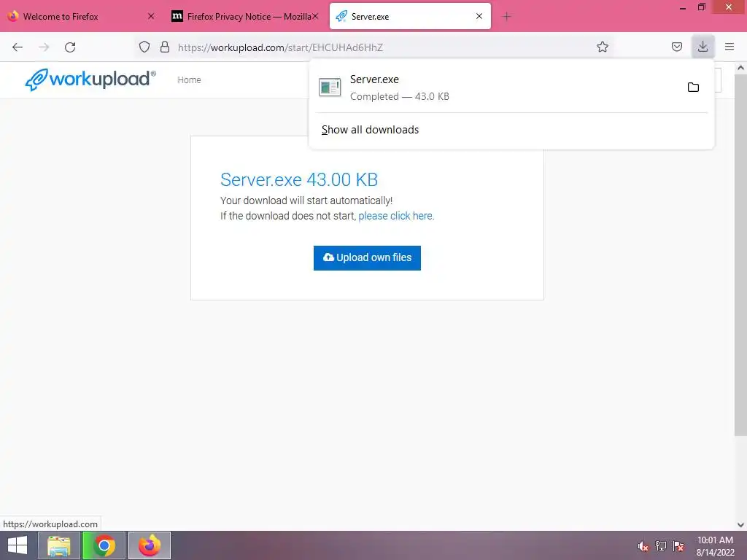Reload the current page
747x560 pixels.
pos(70,47)
